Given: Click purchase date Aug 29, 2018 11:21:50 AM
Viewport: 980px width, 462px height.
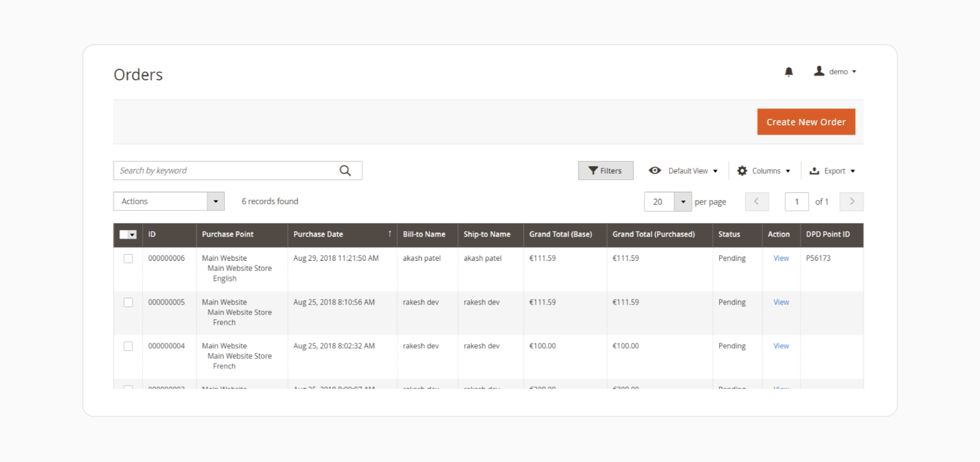Looking at the screenshot, I should pyautogui.click(x=336, y=258).
